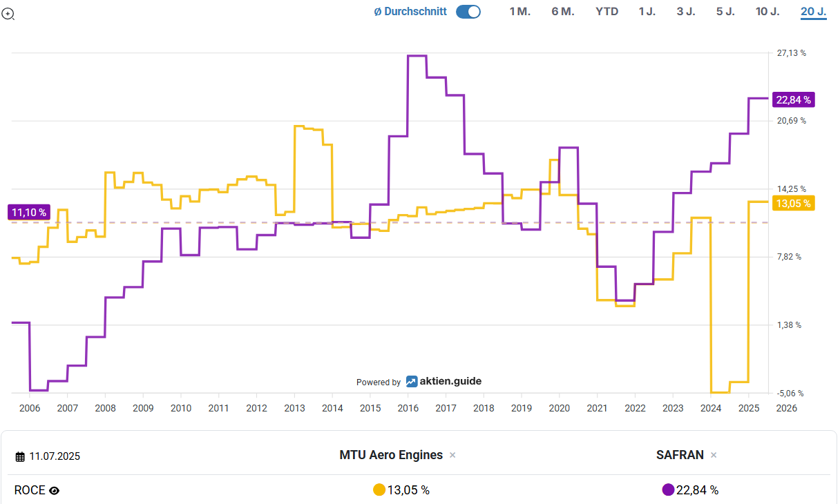
Task: Click the purple SAFRAN color dot
Action: pos(668,490)
